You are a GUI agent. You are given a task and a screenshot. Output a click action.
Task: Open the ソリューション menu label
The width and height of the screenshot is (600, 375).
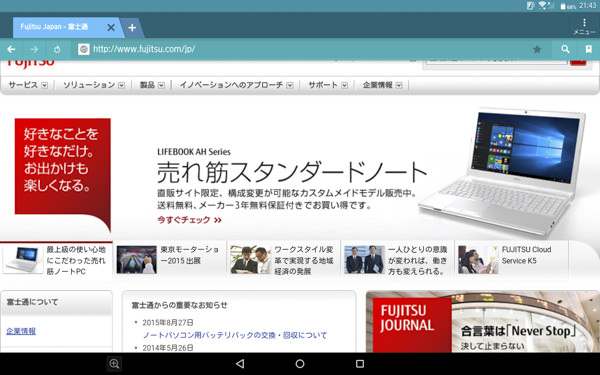89,85
